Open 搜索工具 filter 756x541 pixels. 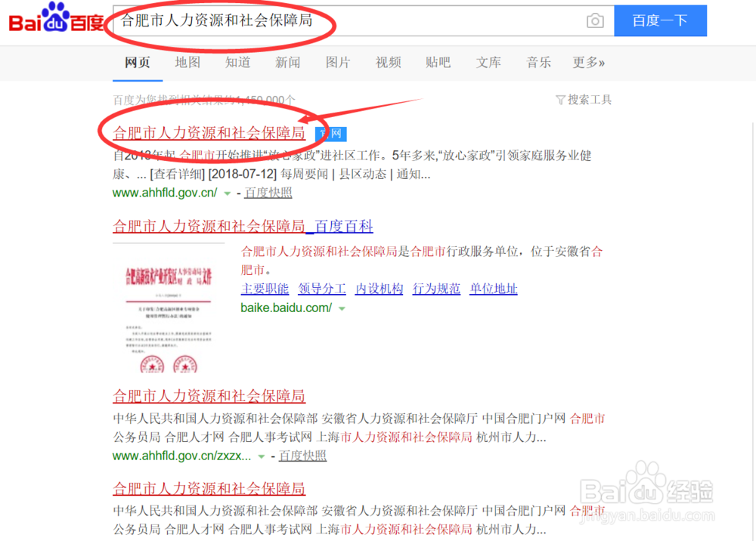(589, 100)
